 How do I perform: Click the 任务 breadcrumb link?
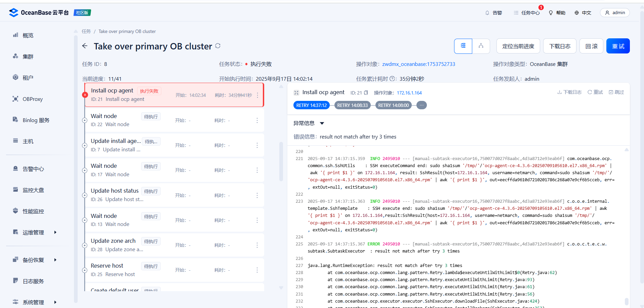click(x=86, y=31)
